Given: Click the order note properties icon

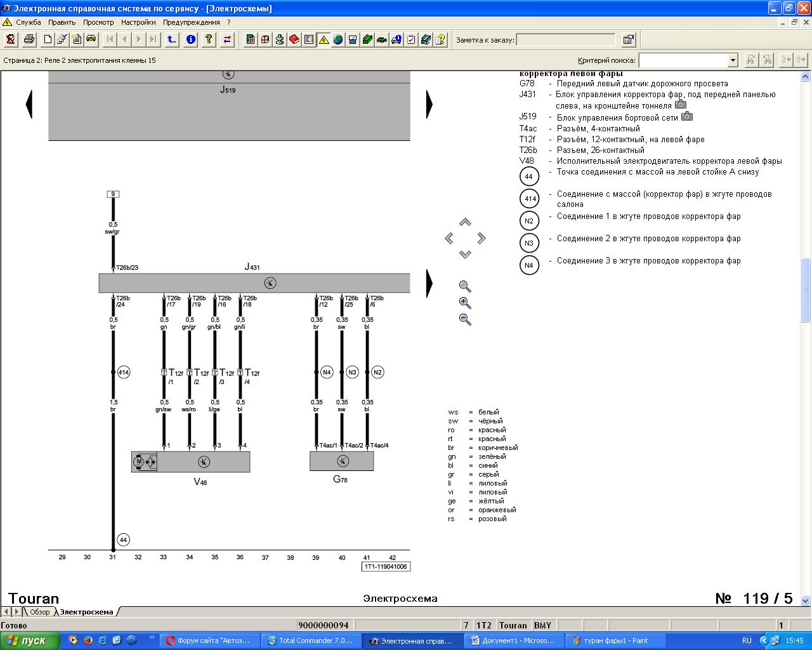Looking at the screenshot, I should tap(628, 39).
